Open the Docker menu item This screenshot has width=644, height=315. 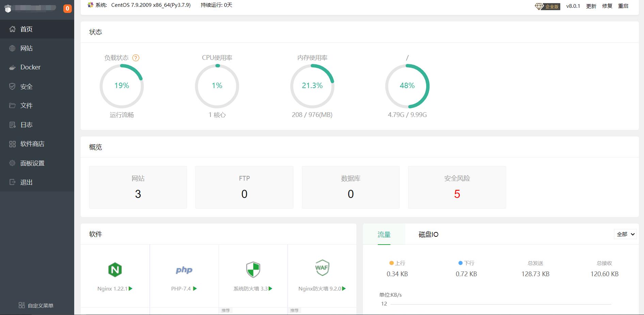[x=37, y=67]
